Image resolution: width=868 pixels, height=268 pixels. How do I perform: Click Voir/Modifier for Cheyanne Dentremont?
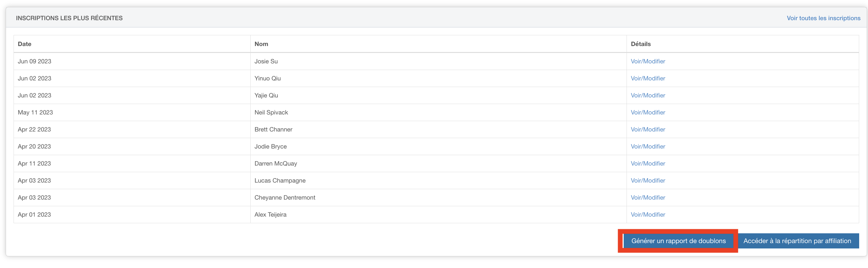click(x=648, y=198)
